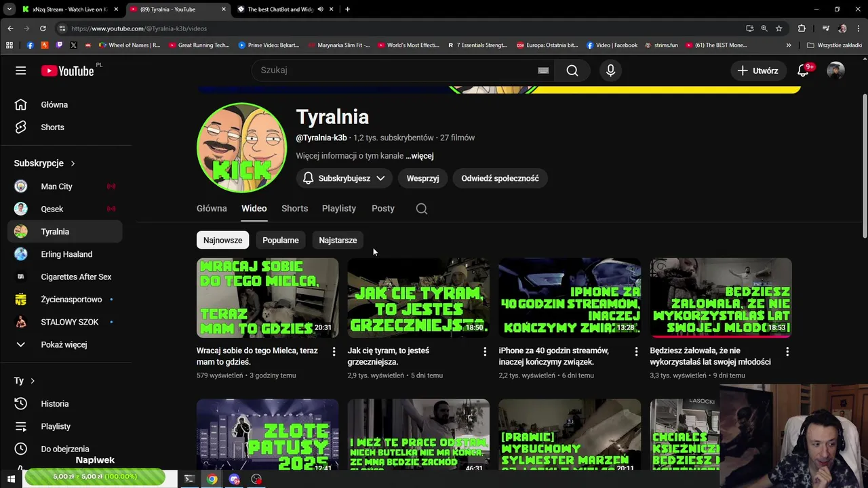Open options for 'Wracaj sobie do tego Mielca' video
The width and height of the screenshot is (868, 488).
(x=334, y=352)
